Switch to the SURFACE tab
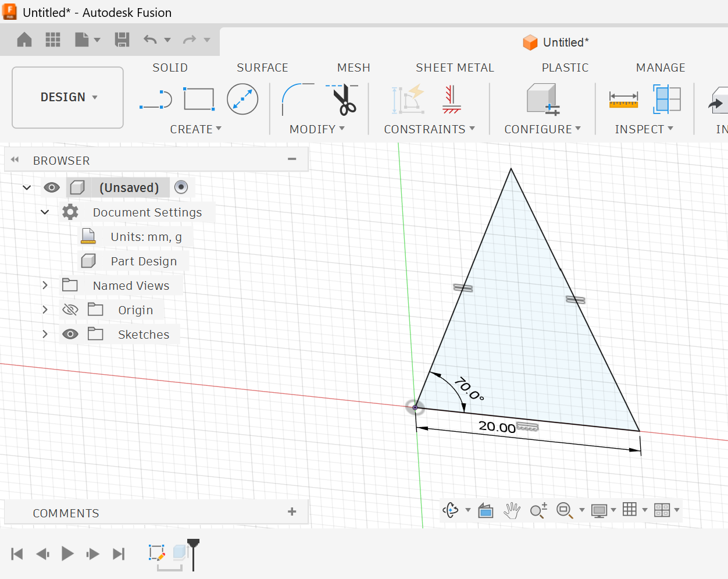Image resolution: width=728 pixels, height=579 pixels. click(x=262, y=68)
